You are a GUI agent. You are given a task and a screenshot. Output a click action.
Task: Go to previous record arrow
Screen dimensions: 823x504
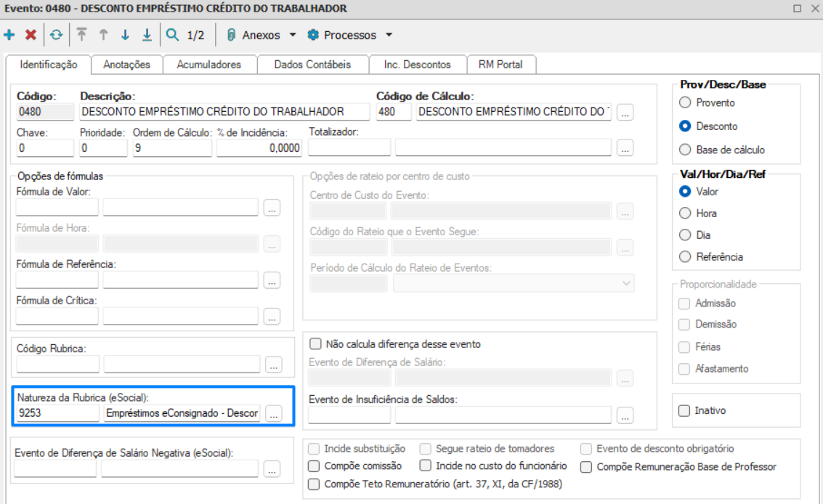point(103,35)
